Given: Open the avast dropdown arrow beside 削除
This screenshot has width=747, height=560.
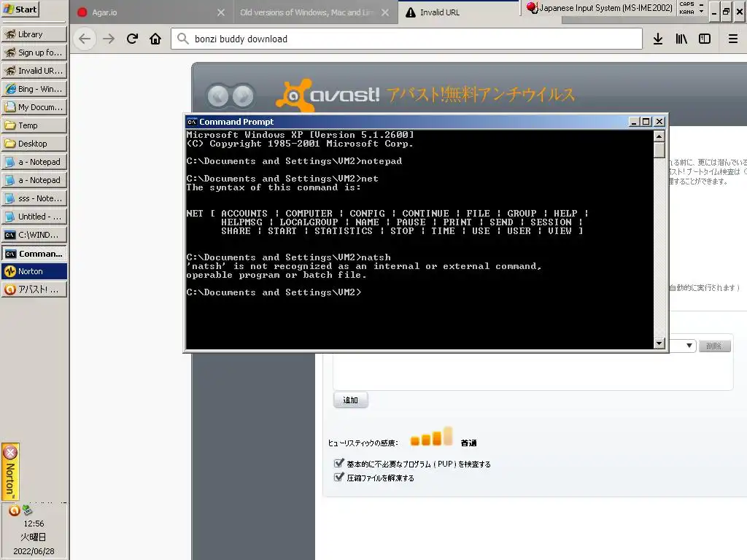Looking at the screenshot, I should pyautogui.click(x=689, y=346).
